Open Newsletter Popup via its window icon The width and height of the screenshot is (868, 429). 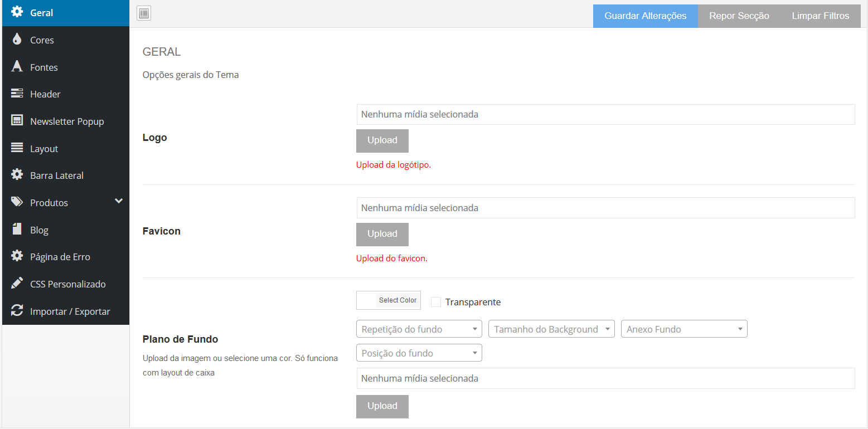(17, 121)
